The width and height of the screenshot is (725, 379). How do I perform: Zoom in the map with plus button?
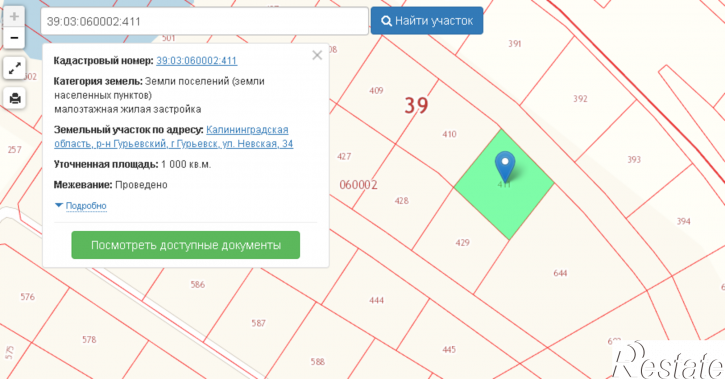pyautogui.click(x=14, y=17)
